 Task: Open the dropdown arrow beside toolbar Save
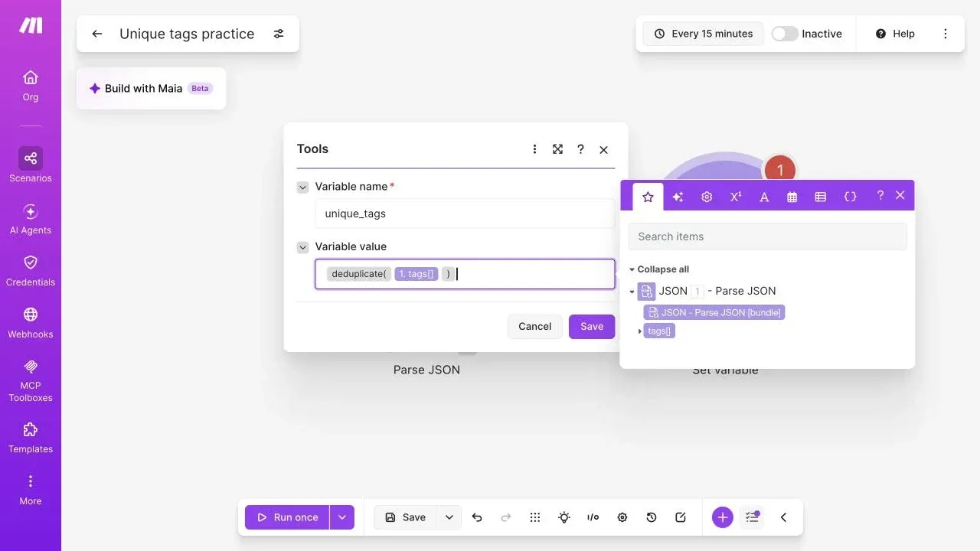click(x=449, y=517)
